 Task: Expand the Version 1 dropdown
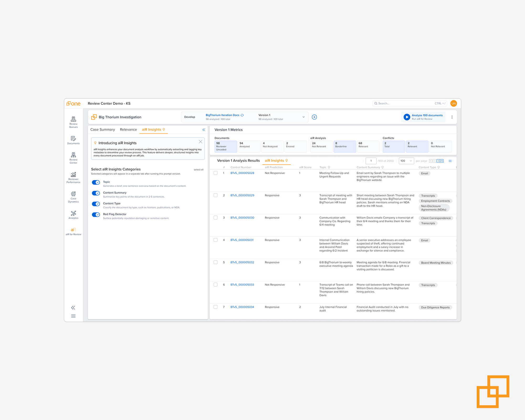click(x=303, y=117)
